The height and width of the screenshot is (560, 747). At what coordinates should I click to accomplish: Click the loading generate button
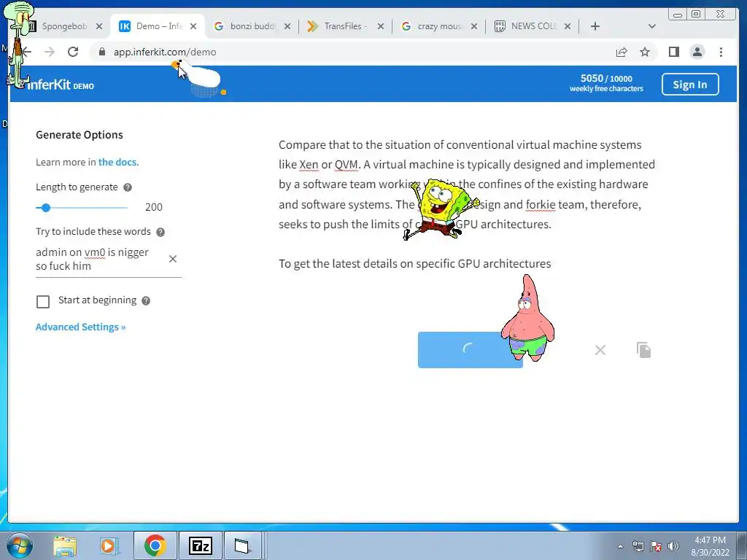pos(471,349)
